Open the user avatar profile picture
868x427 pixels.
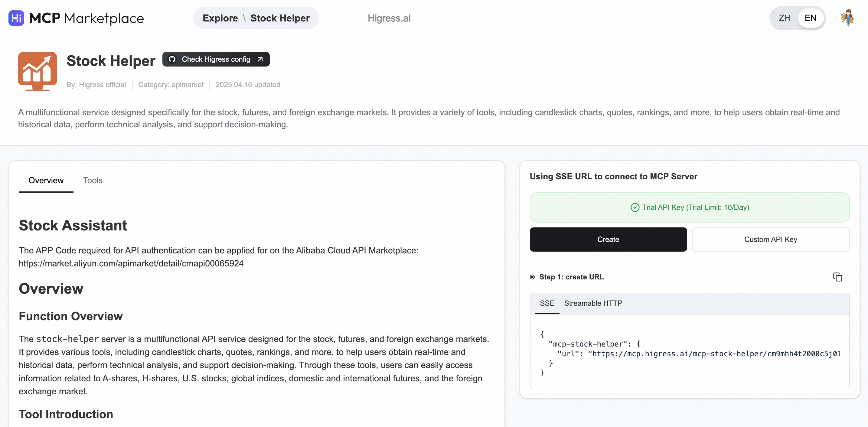tap(847, 18)
